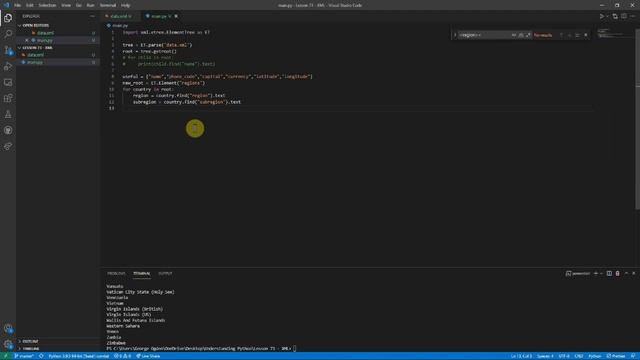
Task: Open the Testing beaker view
Action: tap(8, 114)
